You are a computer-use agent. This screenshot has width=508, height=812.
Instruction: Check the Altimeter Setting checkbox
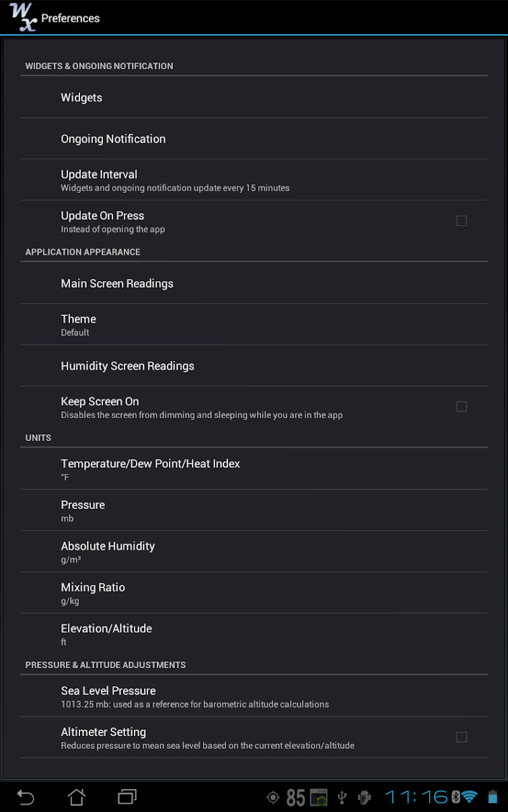coord(461,737)
